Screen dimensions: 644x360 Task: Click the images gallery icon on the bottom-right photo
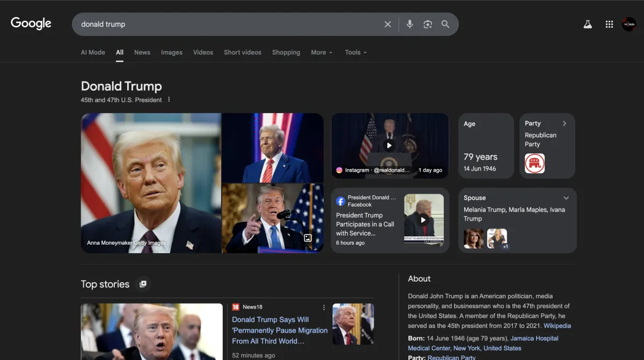coord(308,238)
